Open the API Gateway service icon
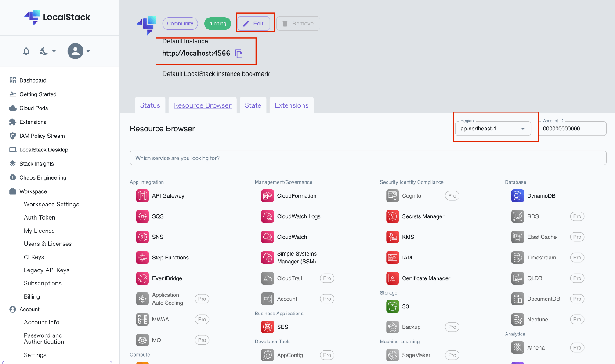Screen dimensions: 615x364 pos(142,196)
